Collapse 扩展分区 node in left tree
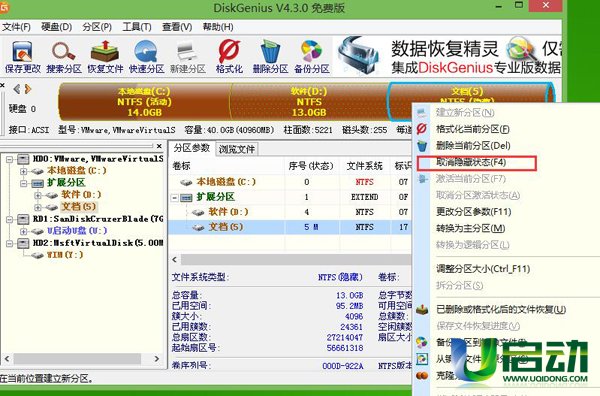The image size is (600, 396). [x=24, y=183]
